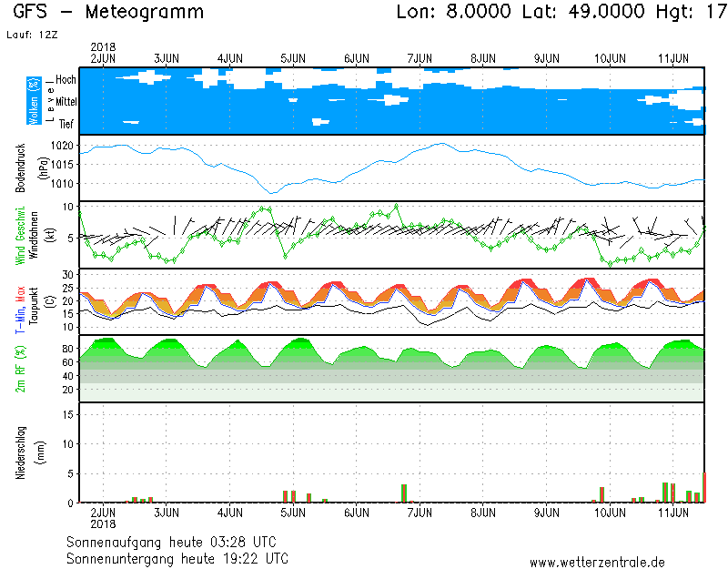Select the "Hoch" cloud level label
Image resolution: width=728 pixels, height=569 pixels.
66,79
